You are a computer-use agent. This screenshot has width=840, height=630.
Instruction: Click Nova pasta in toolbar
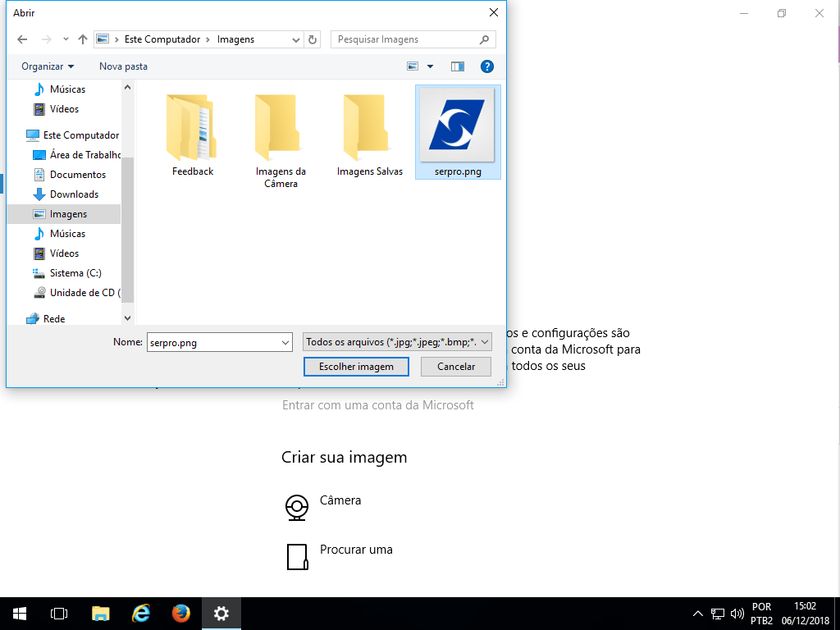[x=123, y=66]
